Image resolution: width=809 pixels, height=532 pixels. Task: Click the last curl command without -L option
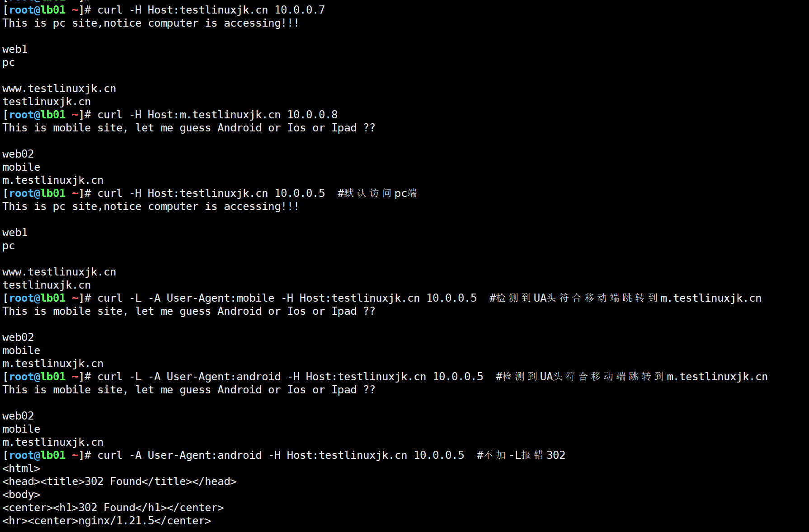pos(281,455)
